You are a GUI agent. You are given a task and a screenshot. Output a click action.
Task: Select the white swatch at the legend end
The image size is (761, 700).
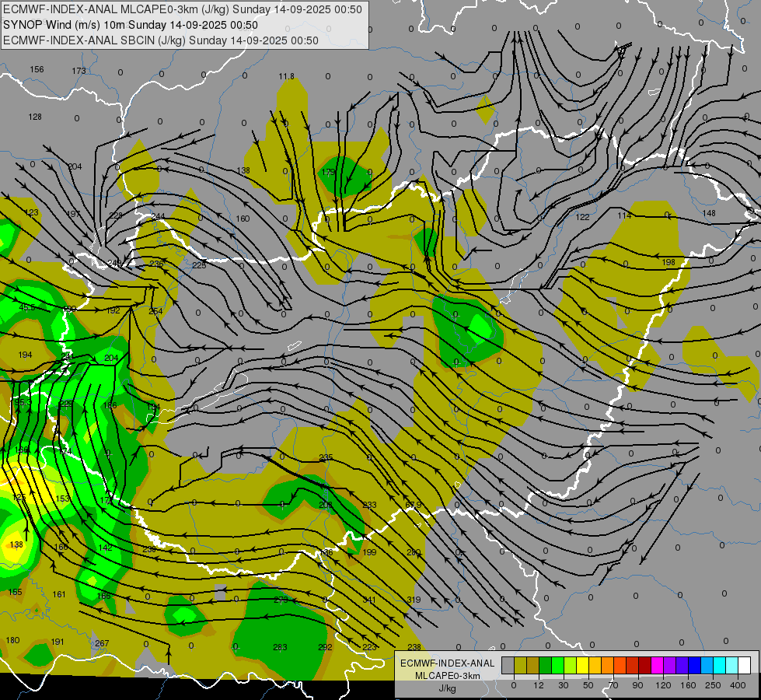(744, 666)
